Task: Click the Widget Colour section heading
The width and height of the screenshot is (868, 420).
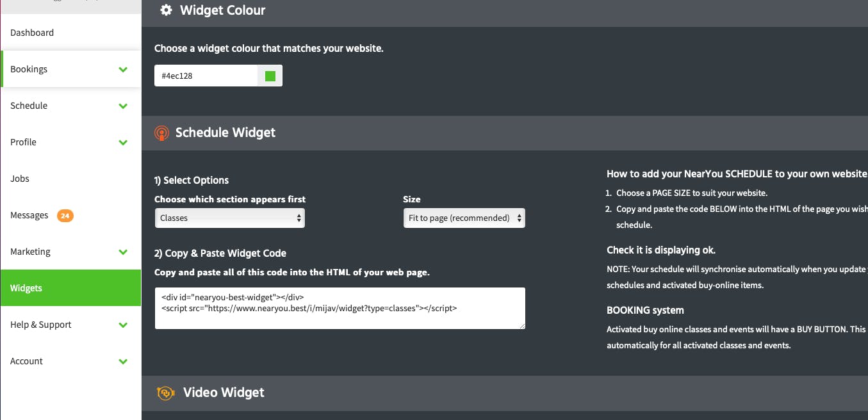Action: 223,10
